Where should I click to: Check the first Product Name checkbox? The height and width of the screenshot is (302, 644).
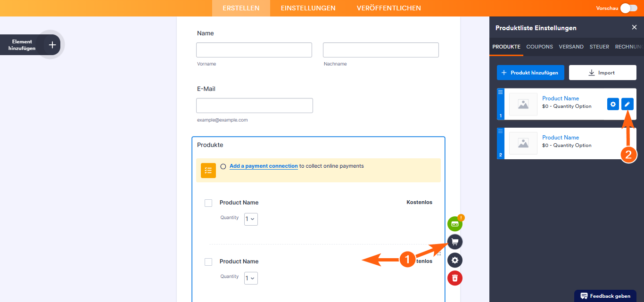click(x=208, y=203)
